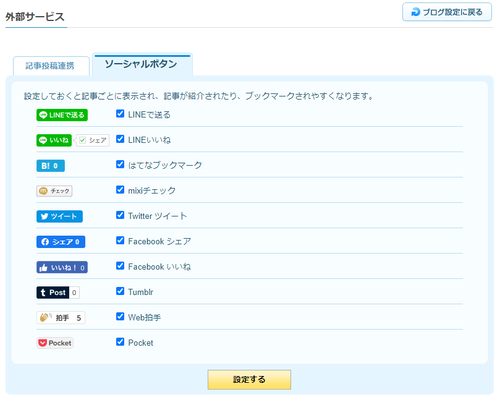The height and width of the screenshot is (402, 500).
Task: Switch to the 記事投稿連携 tab
Action: click(51, 66)
